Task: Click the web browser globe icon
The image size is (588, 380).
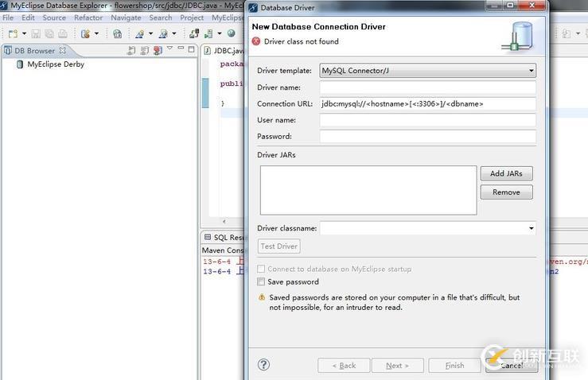Action: (232, 33)
